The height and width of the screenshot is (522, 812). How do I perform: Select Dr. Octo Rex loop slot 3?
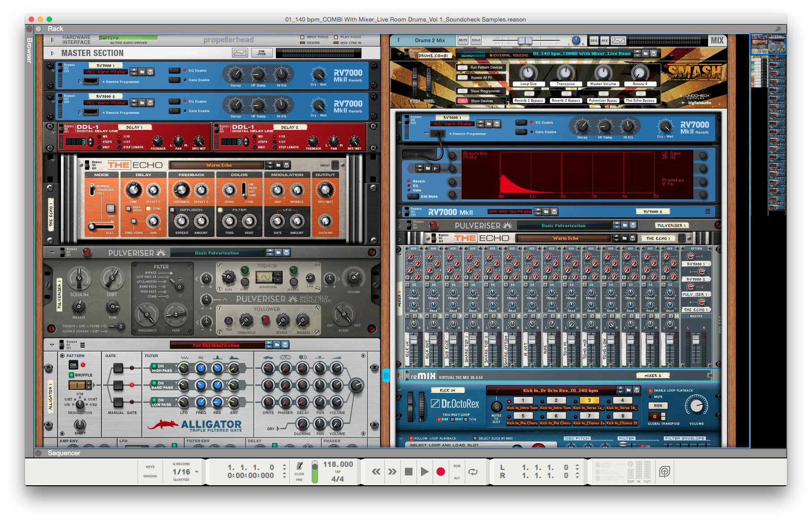[x=589, y=401]
